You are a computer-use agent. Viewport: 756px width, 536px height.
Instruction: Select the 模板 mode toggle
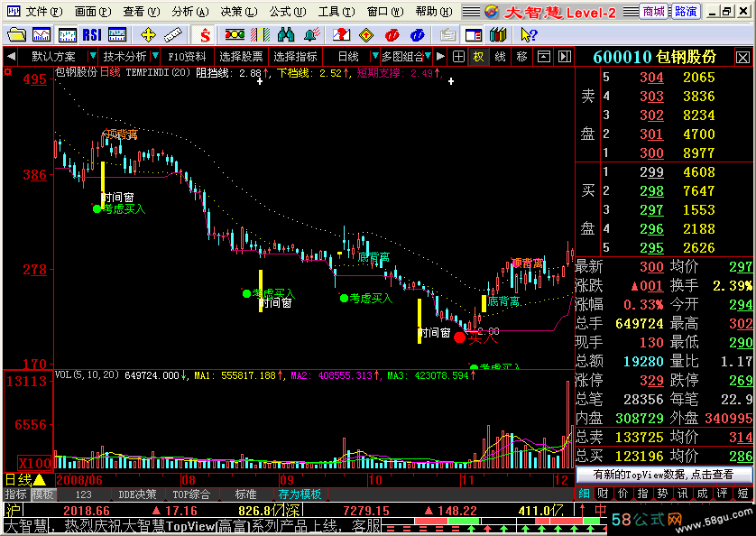[43, 494]
